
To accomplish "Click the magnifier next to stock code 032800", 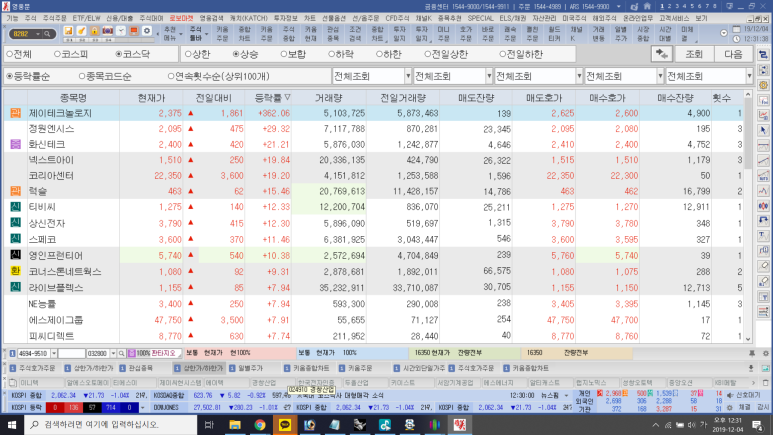I will 121,354.
